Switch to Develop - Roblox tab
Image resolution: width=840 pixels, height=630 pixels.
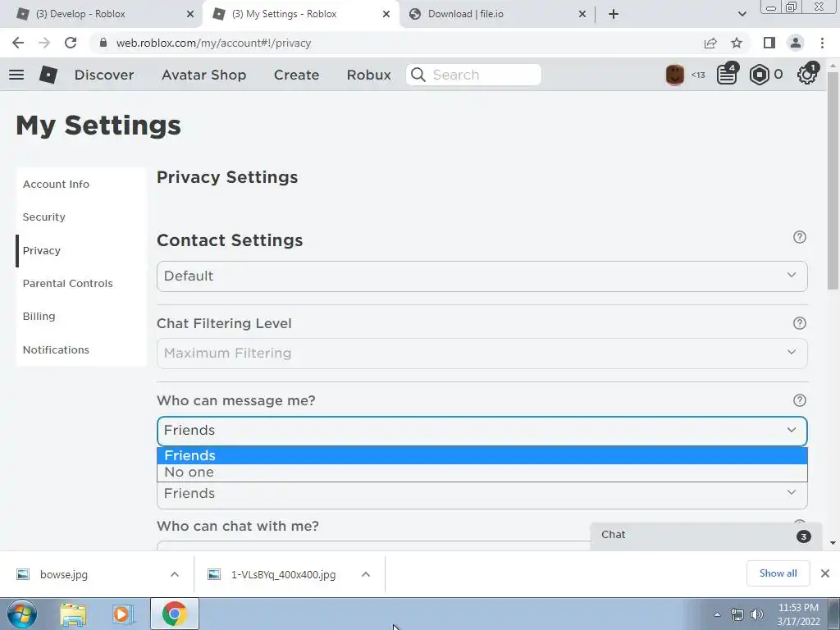click(100, 14)
